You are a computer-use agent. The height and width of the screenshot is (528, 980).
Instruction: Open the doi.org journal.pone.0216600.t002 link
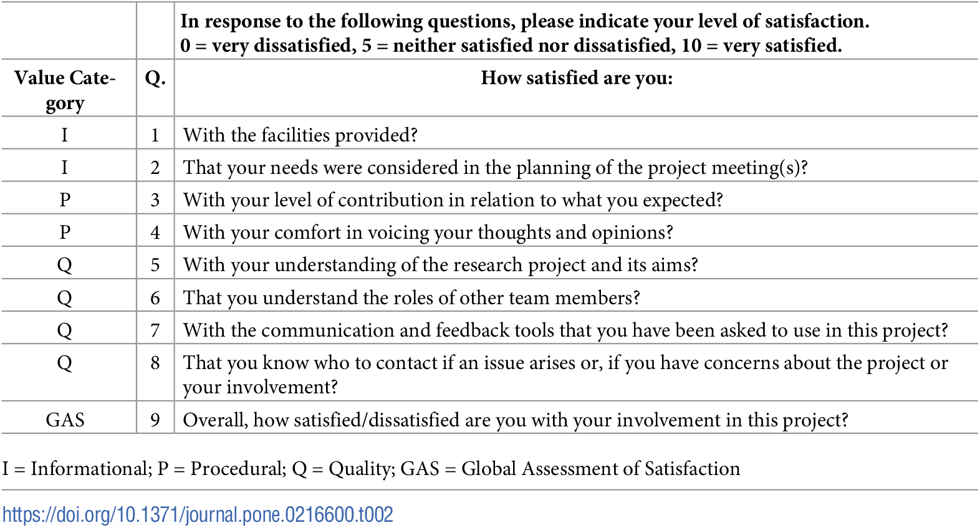coord(198,515)
